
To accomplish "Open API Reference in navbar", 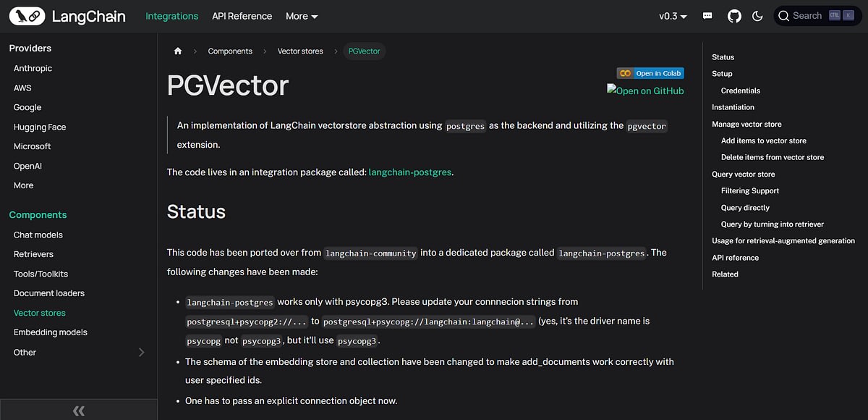I will point(242,16).
